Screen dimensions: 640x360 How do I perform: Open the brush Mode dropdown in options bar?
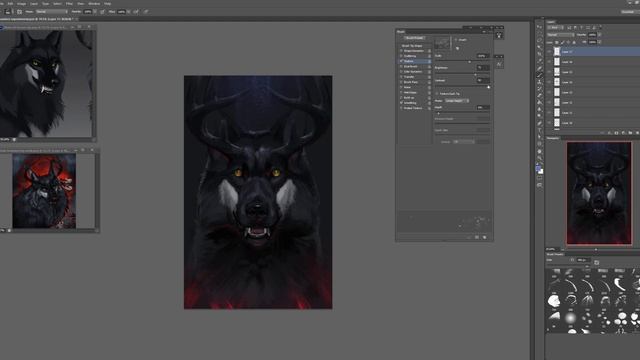[x=51, y=11]
